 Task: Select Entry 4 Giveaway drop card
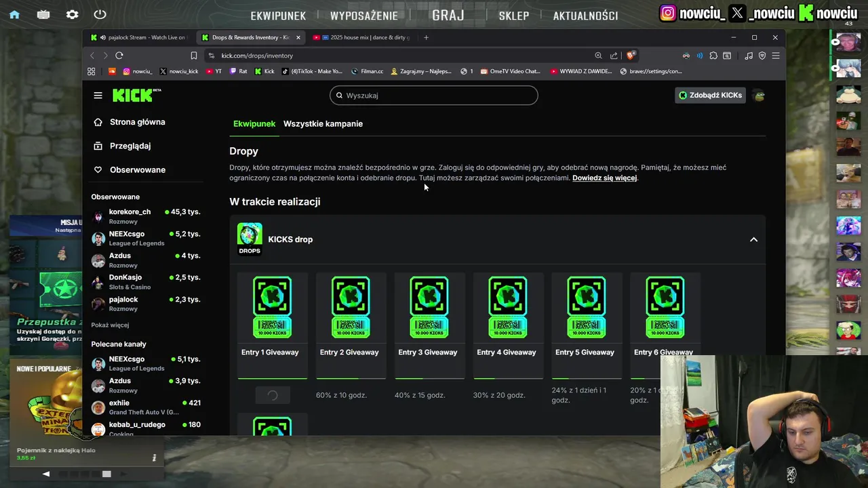[508, 325]
